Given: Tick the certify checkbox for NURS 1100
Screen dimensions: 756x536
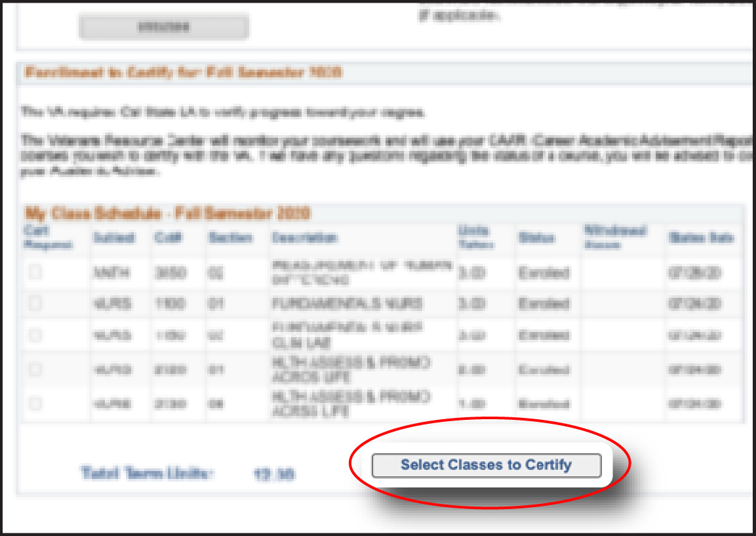Looking at the screenshot, I should click(x=35, y=303).
